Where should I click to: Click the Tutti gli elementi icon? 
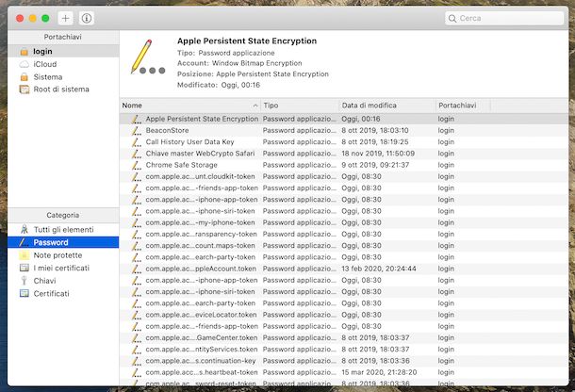click(25, 230)
